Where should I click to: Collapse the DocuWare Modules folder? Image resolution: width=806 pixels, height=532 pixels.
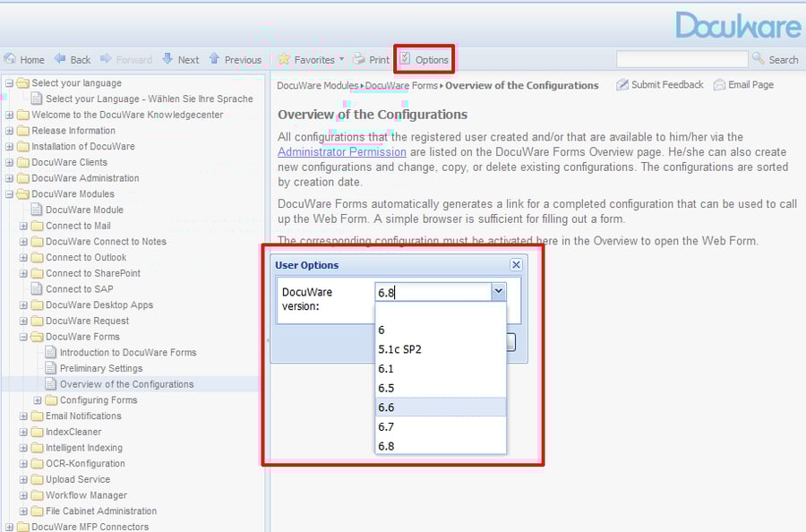coord(10,193)
